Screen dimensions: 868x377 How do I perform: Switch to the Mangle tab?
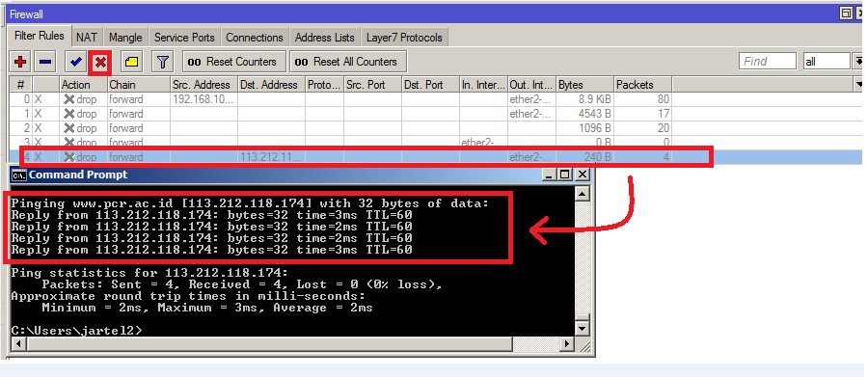(x=125, y=38)
